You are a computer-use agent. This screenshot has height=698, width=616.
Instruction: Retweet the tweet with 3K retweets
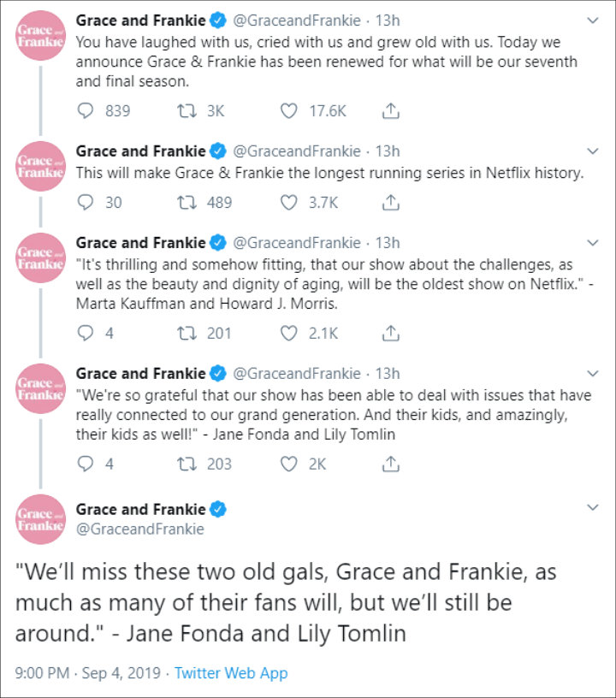(x=187, y=110)
